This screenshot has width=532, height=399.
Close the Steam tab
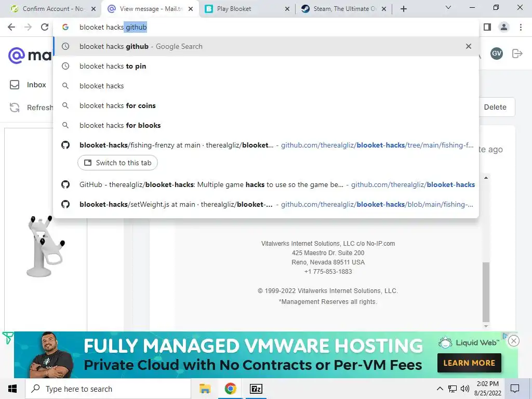pyautogui.click(x=384, y=9)
